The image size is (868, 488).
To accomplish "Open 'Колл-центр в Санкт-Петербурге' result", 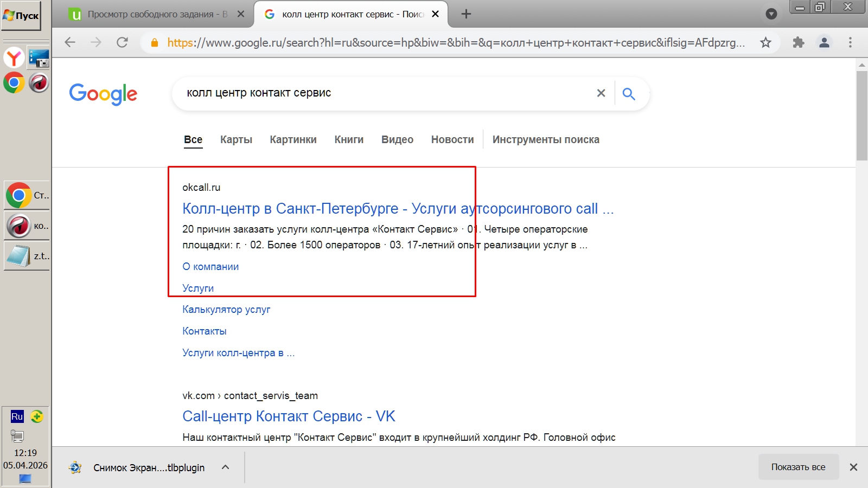I will point(398,209).
